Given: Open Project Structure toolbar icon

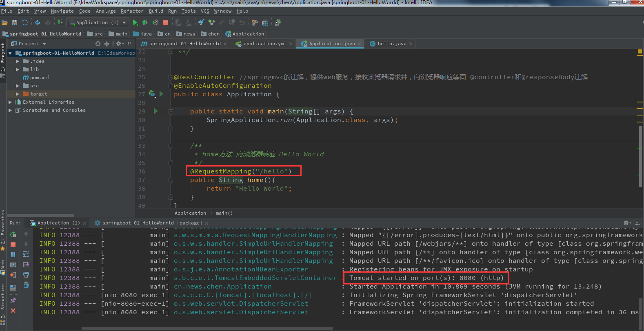Looking at the screenshot, I should pos(265,22).
